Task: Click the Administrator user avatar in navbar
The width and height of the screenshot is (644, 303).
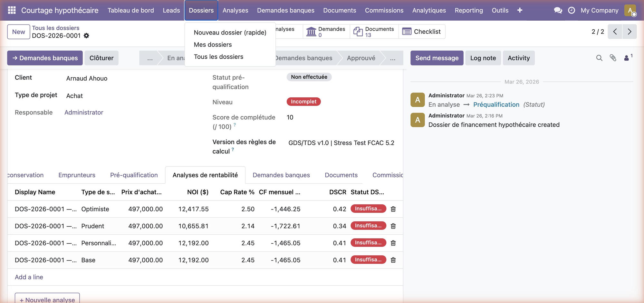Action: pyautogui.click(x=630, y=10)
